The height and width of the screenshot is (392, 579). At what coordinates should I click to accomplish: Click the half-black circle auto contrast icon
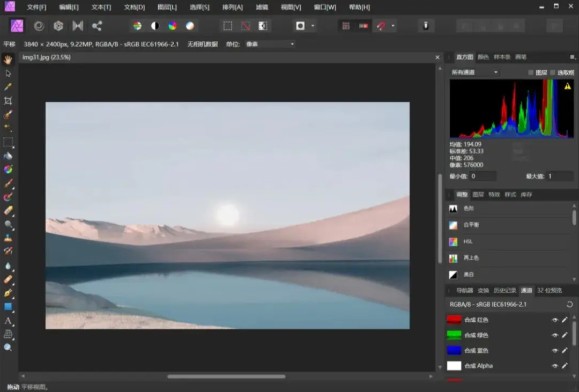coord(155,26)
